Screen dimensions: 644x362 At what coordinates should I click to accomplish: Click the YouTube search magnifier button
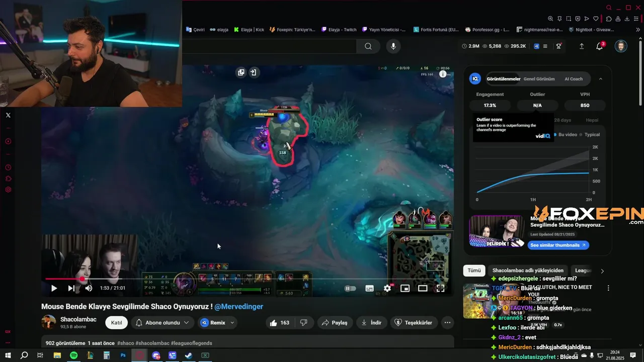click(368, 46)
